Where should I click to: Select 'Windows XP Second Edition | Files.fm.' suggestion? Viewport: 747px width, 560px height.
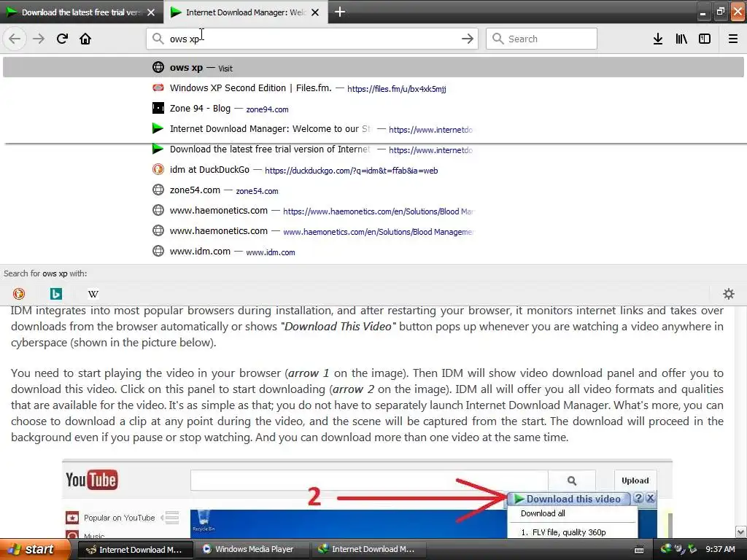click(x=373, y=88)
